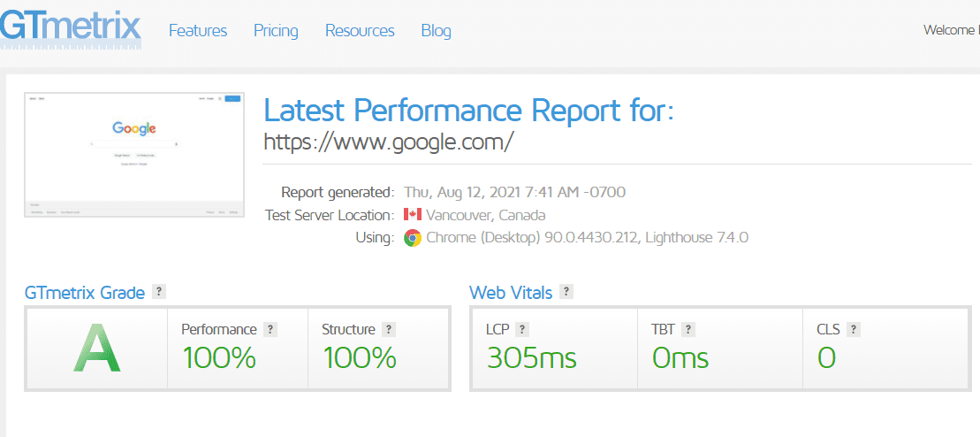Go to the Pricing page
This screenshot has height=437, width=980.
click(276, 30)
